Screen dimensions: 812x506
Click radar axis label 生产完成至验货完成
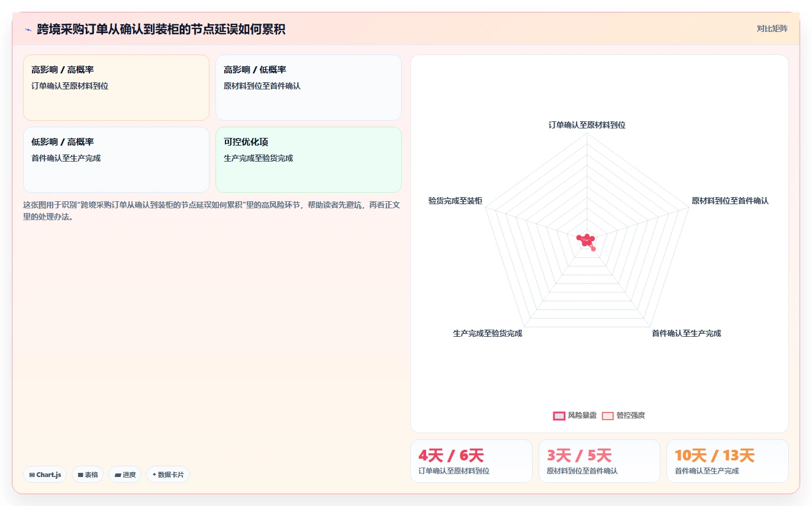pyautogui.click(x=488, y=333)
